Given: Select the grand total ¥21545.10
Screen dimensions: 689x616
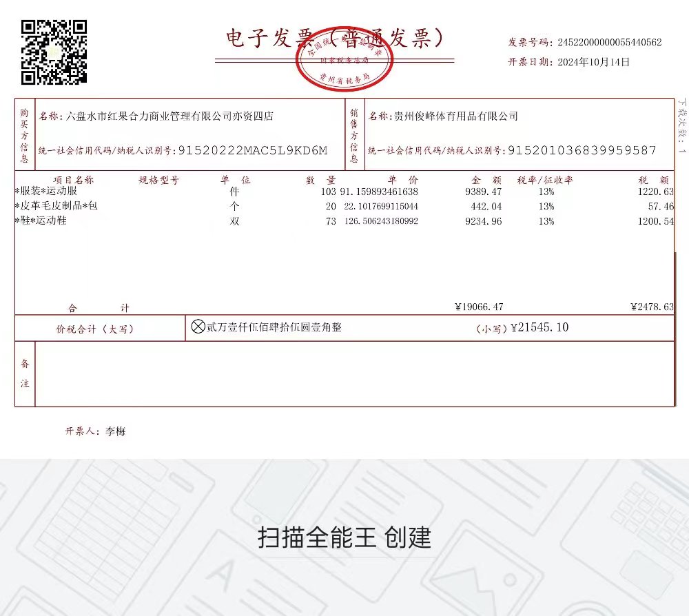Looking at the screenshot, I should tap(539, 328).
